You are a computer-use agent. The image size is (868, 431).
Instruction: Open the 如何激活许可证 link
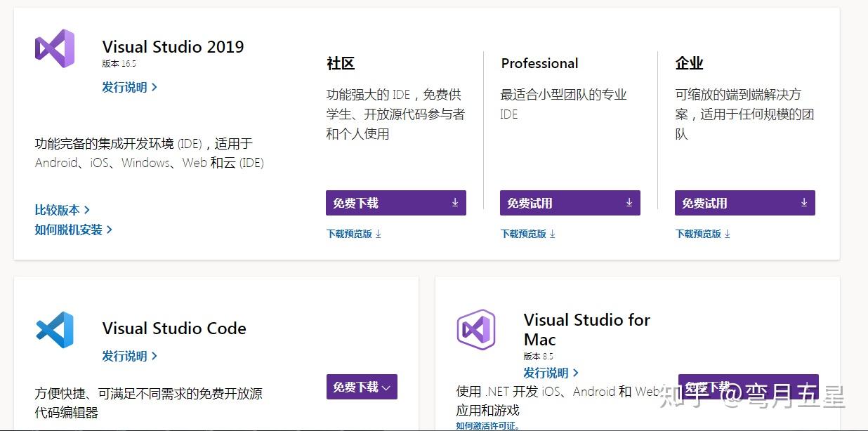(487, 425)
